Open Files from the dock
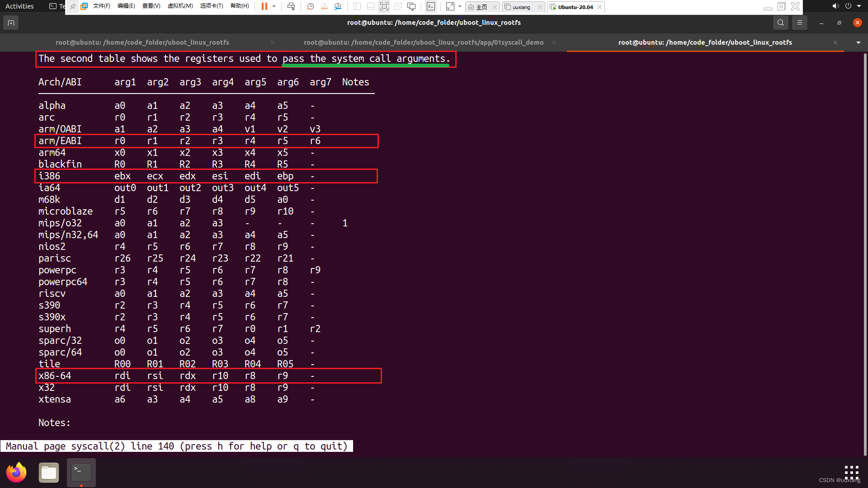 pyautogui.click(x=49, y=473)
